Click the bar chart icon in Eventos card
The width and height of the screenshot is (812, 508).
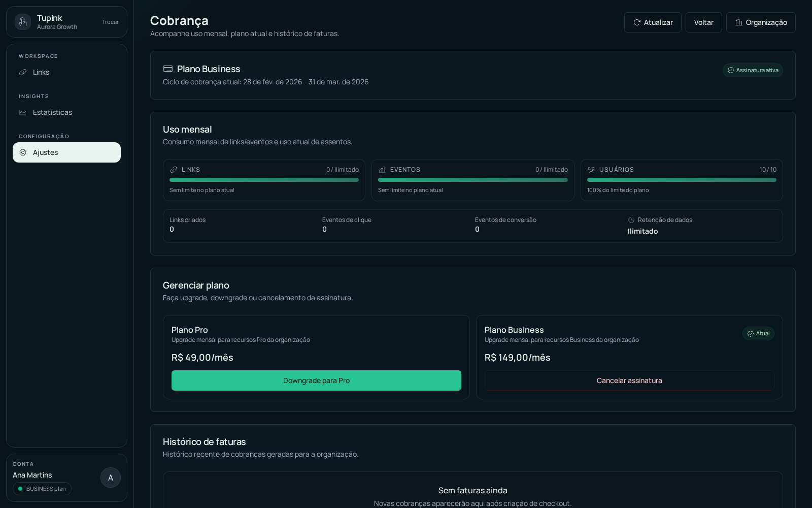click(x=382, y=170)
